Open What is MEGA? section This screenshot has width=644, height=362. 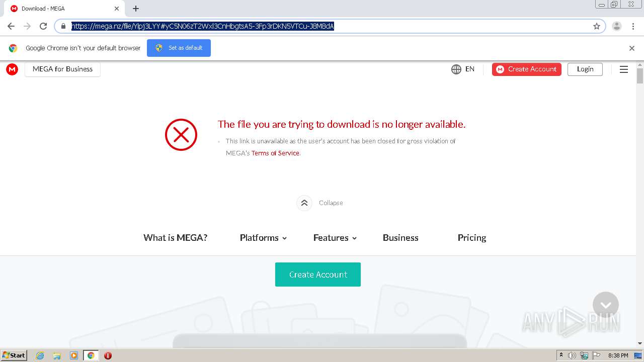pos(175,238)
